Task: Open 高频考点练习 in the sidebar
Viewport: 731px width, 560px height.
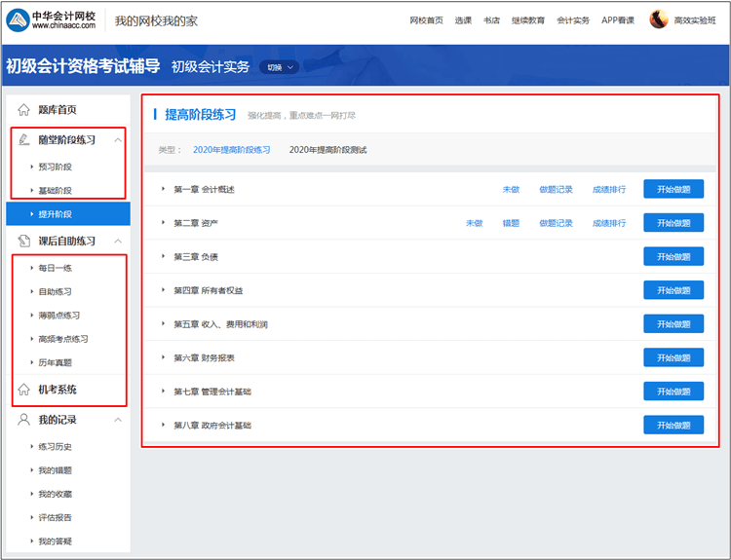Action: (63, 339)
